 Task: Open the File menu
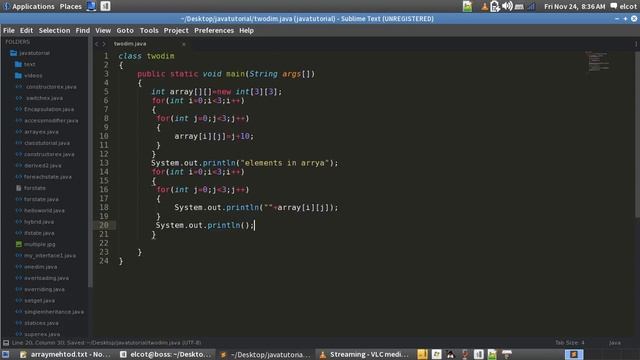pyautogui.click(x=9, y=31)
